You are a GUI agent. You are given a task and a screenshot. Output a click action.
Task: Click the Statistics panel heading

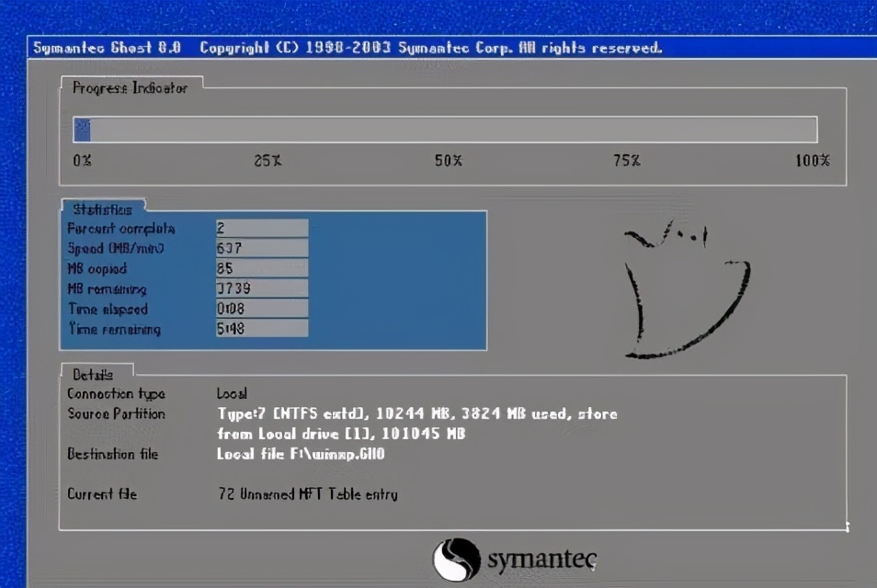pyautogui.click(x=102, y=209)
